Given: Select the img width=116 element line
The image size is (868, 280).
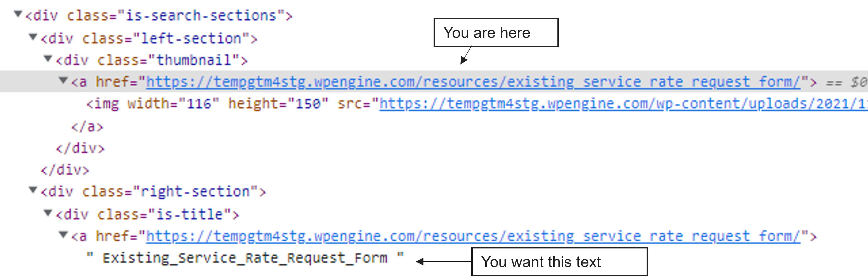Looking at the screenshot, I should [477, 104].
